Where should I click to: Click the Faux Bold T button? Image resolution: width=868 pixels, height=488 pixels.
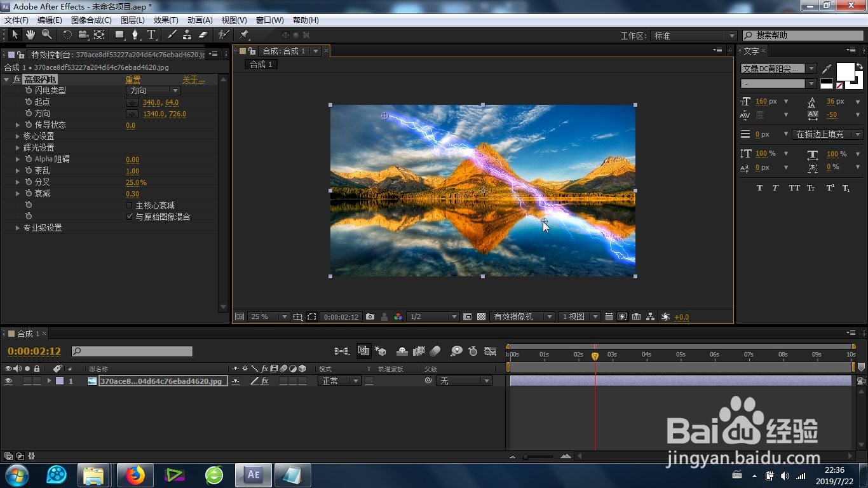759,188
